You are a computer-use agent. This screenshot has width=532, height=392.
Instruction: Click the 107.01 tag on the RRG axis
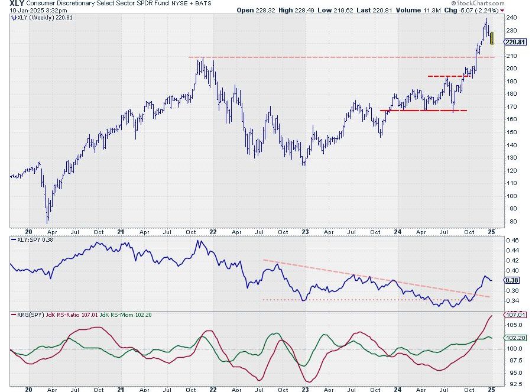coord(515,315)
